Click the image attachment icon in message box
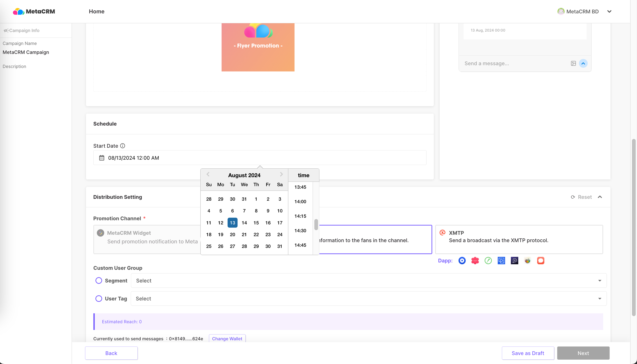Viewport: 637px width, 364px height. pos(573,63)
